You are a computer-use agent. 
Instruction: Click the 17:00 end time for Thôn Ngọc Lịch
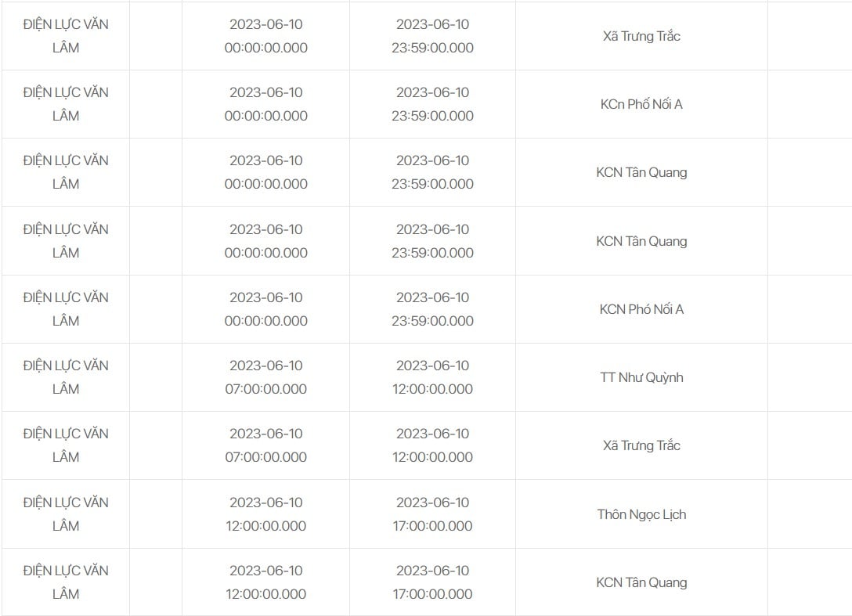point(432,514)
